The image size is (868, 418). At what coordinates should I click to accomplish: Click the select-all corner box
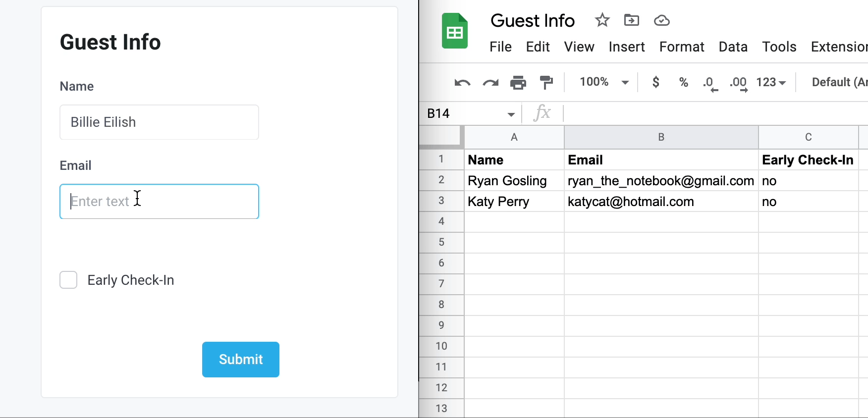441,136
